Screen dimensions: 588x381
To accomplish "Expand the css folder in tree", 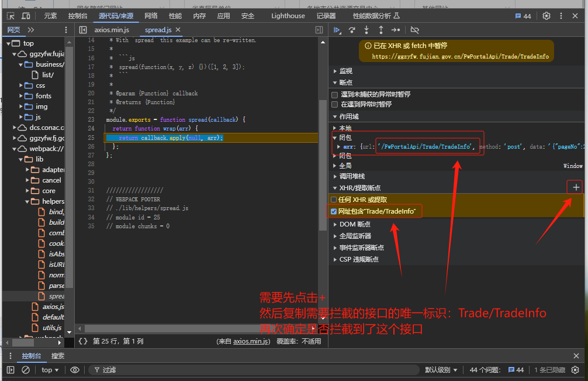I will 21,85.
